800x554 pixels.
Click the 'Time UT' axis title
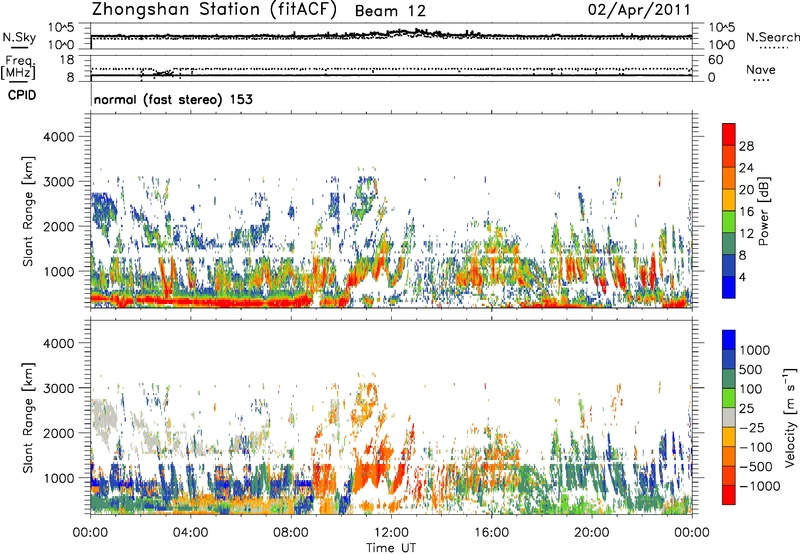click(391, 547)
